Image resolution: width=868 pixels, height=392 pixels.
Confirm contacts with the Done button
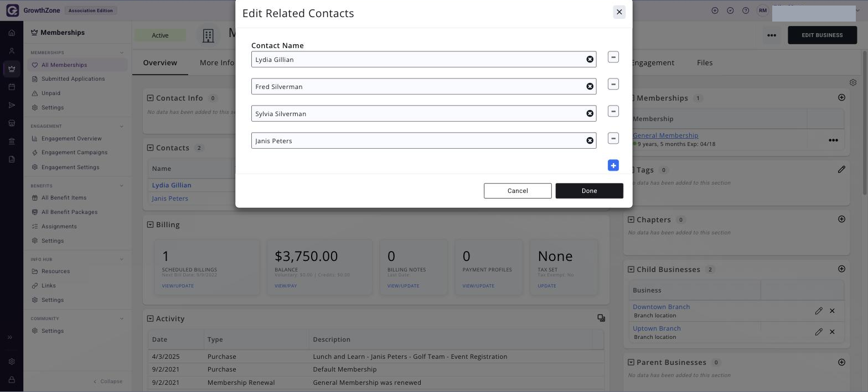(x=589, y=191)
